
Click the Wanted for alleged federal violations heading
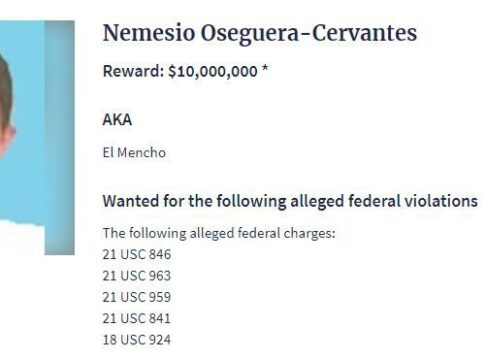[x=290, y=202]
